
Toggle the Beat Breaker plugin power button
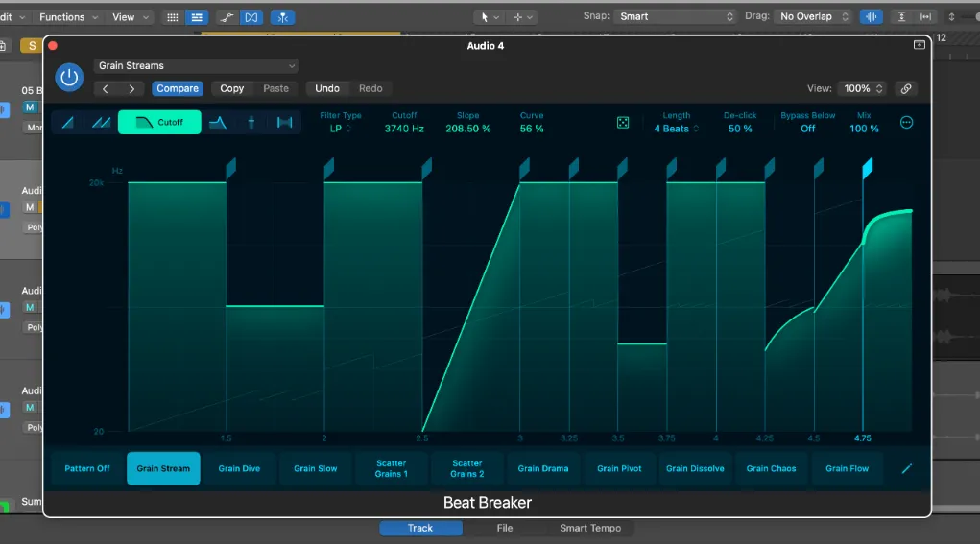coord(69,78)
